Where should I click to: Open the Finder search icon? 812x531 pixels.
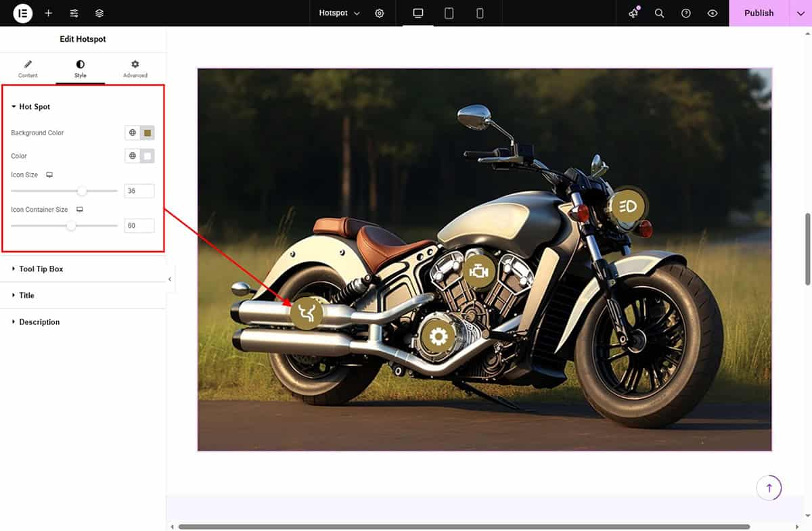coord(659,13)
